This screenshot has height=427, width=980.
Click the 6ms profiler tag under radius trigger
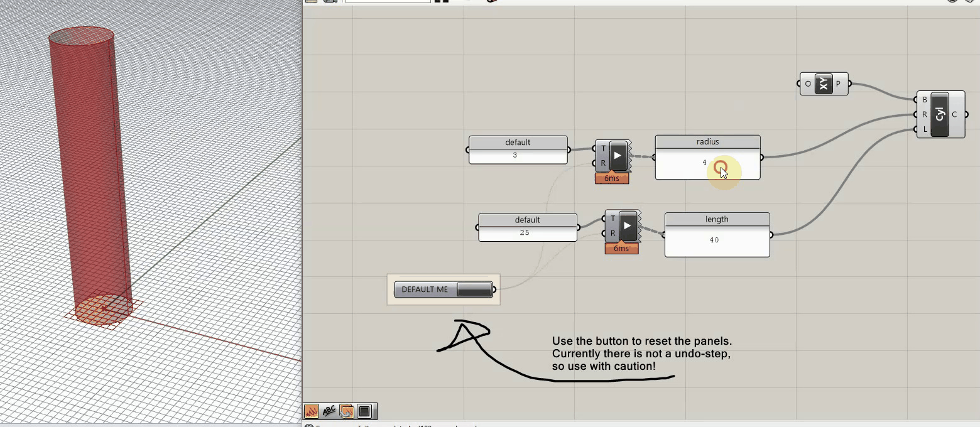pos(611,178)
